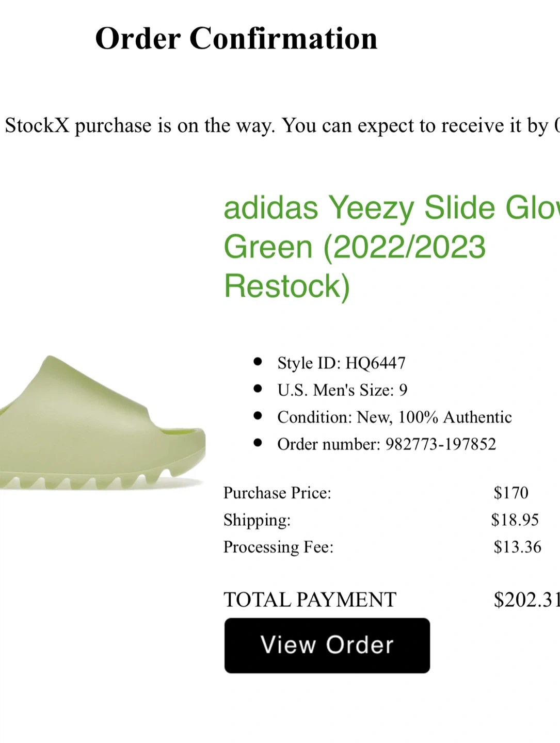Click the order number 982773-197852
This screenshot has width=560, height=743.
point(440,444)
